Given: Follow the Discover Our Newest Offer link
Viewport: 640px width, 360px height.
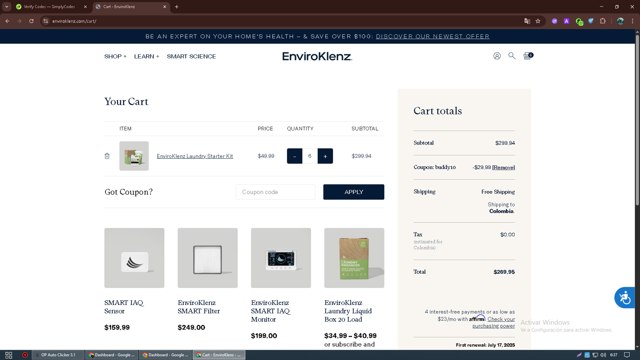Looking at the screenshot, I should (x=432, y=36).
